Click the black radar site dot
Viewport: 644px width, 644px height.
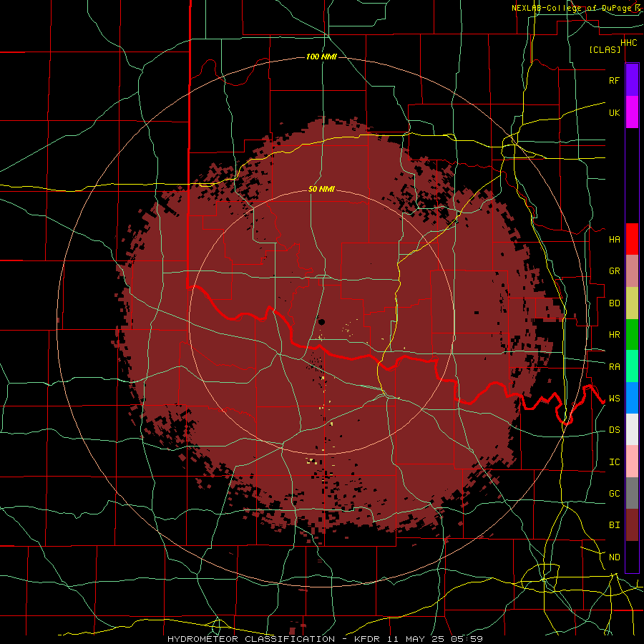(x=321, y=322)
